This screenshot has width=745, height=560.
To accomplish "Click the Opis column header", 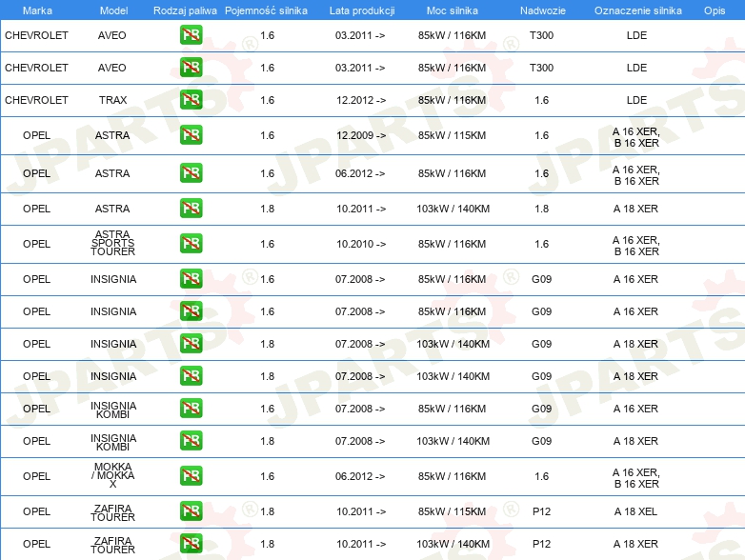I will (x=715, y=10).
